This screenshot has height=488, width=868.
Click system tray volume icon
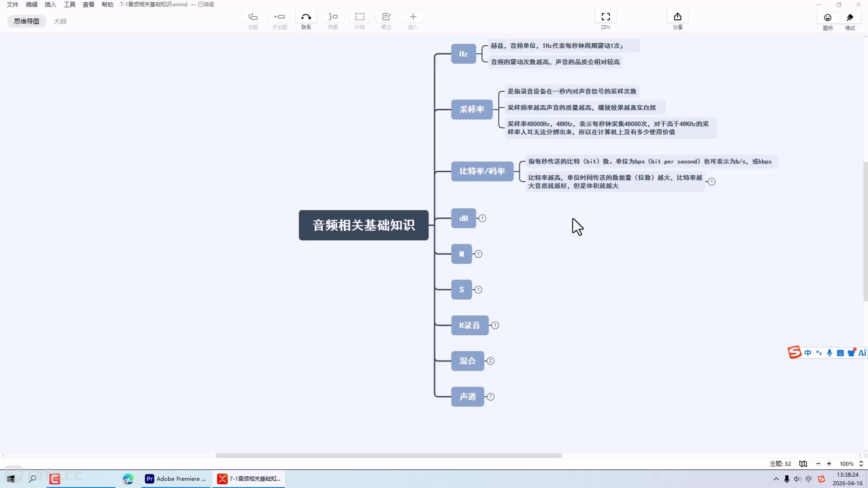pos(797,479)
